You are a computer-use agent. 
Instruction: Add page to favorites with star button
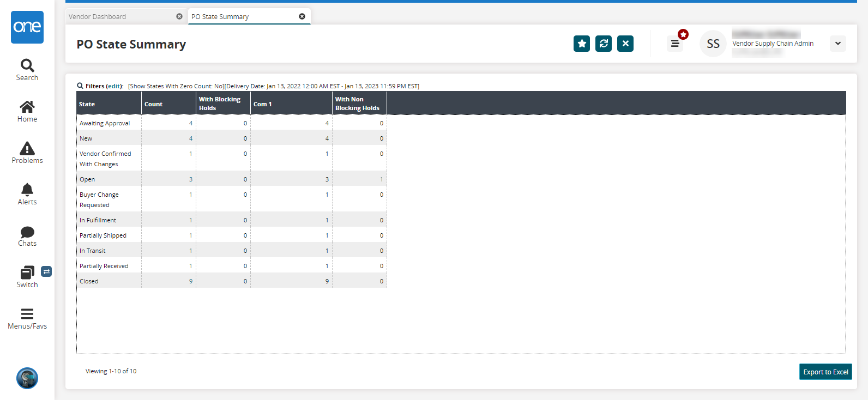point(582,44)
